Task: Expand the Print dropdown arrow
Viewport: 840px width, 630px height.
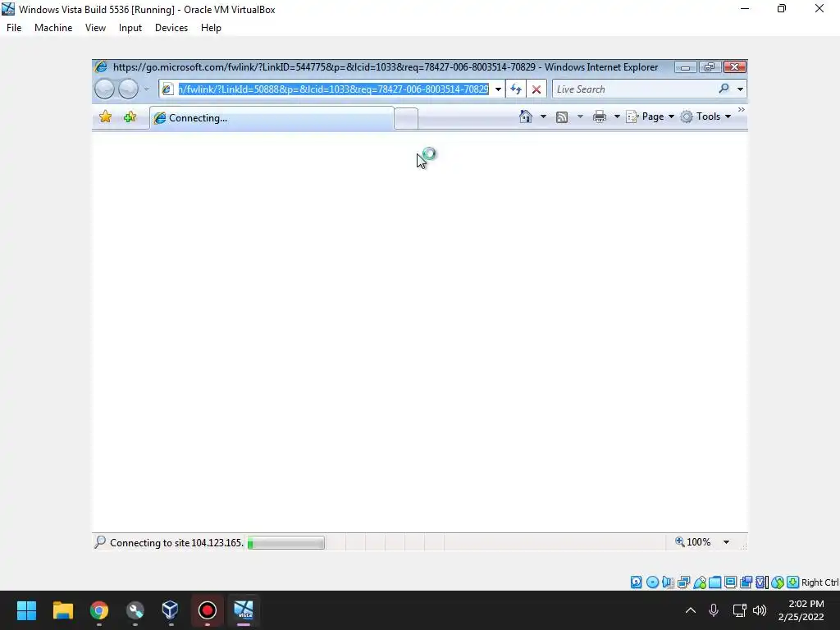Action: (617, 116)
